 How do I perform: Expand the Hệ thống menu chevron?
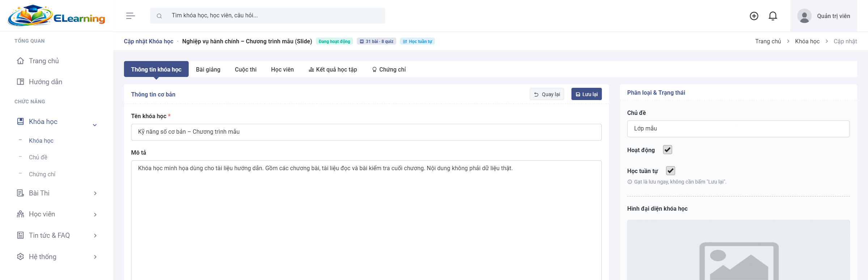point(95,257)
